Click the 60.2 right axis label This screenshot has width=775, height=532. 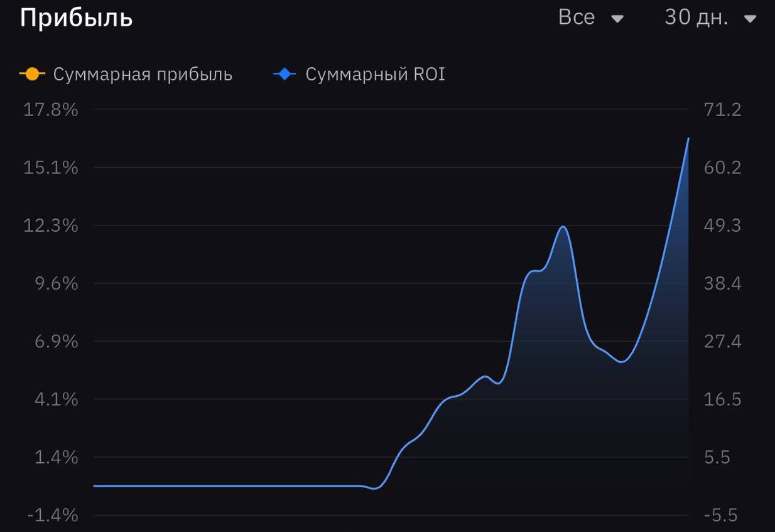click(x=724, y=168)
